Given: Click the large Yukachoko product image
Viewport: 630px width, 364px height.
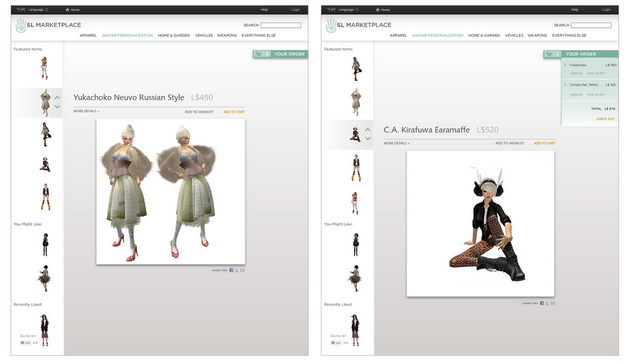Looking at the screenshot, I should coord(171,192).
